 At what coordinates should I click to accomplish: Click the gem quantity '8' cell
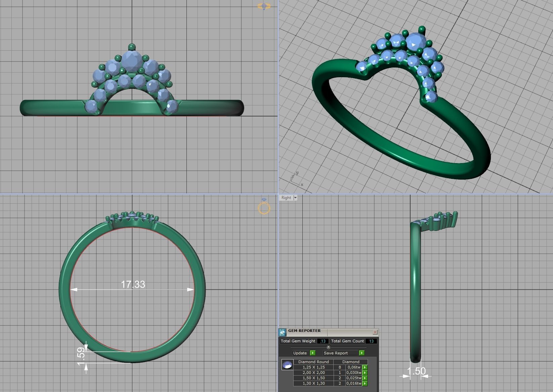coord(340,367)
